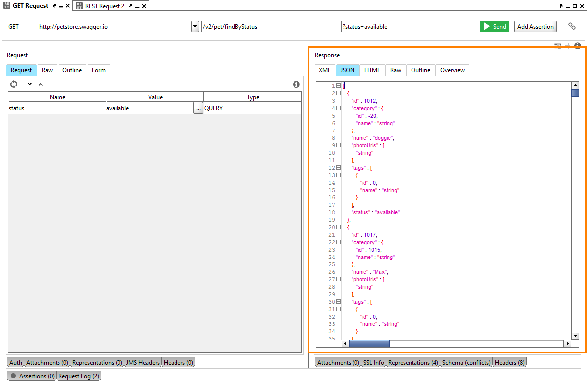Click the grey circle next to Assertions (0)
The width and height of the screenshot is (588, 387).
click(13, 376)
